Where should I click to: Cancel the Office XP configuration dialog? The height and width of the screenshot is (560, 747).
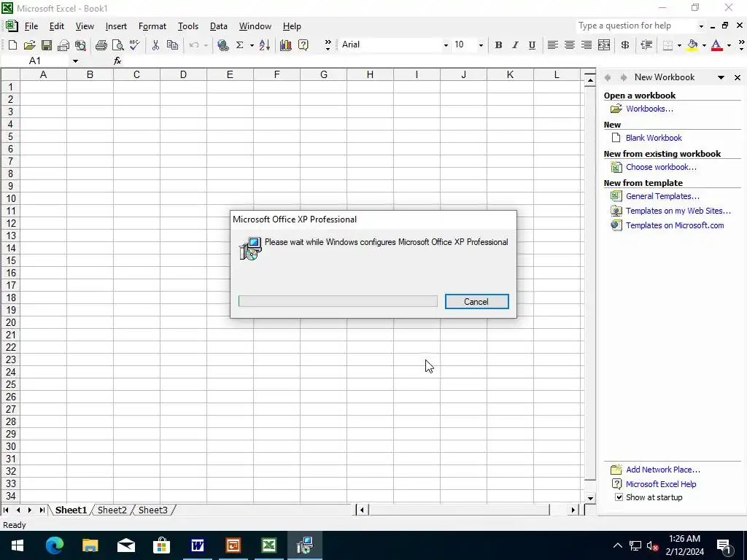[x=477, y=301]
